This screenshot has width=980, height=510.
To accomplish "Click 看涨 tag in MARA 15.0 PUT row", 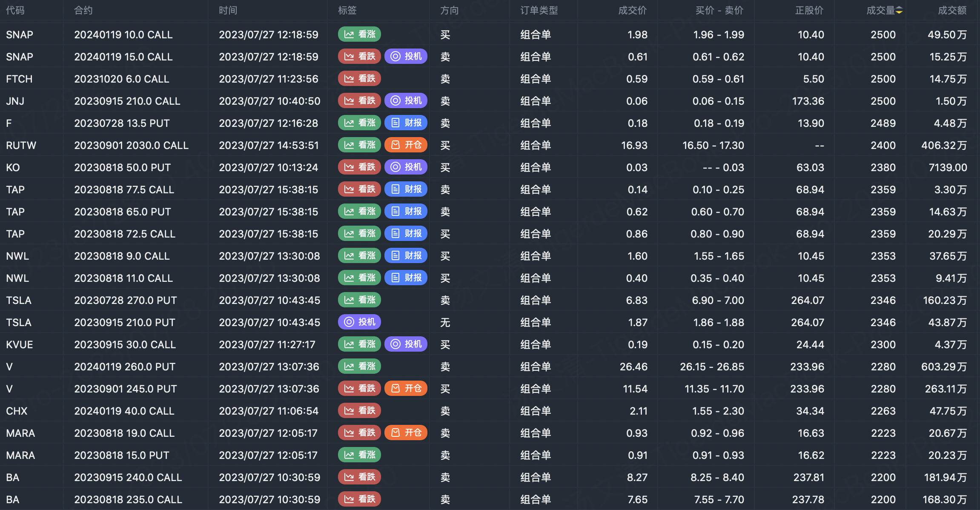I will click(x=359, y=455).
